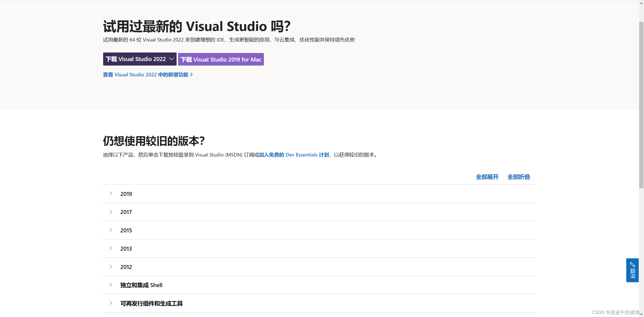This screenshot has height=317, width=644.
Task: Expand the 可再发行组件和生成工具 chevron
Action: pos(111,303)
